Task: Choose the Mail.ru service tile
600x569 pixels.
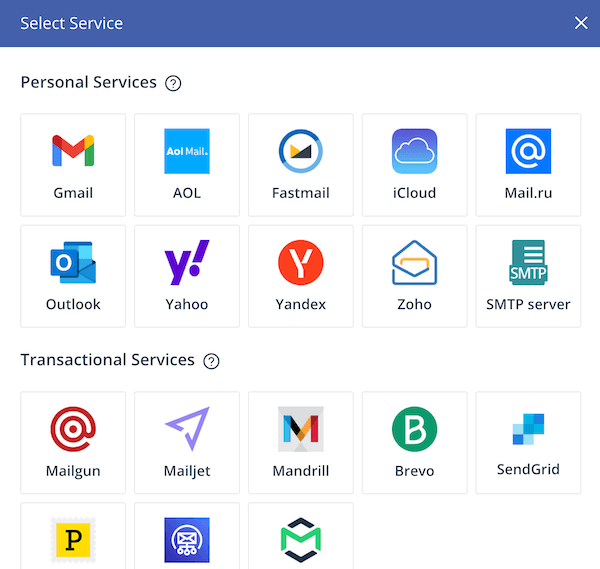Action: pos(528,165)
